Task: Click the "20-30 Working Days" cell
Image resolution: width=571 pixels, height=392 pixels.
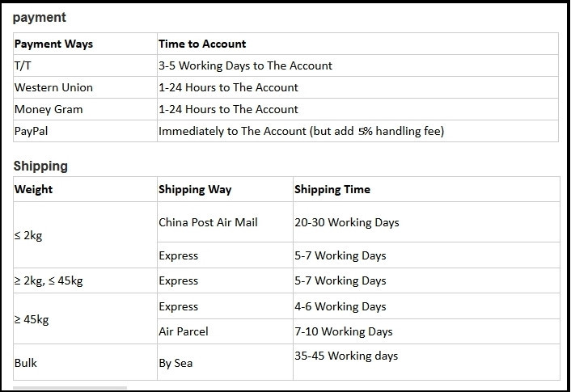Action: 346,222
